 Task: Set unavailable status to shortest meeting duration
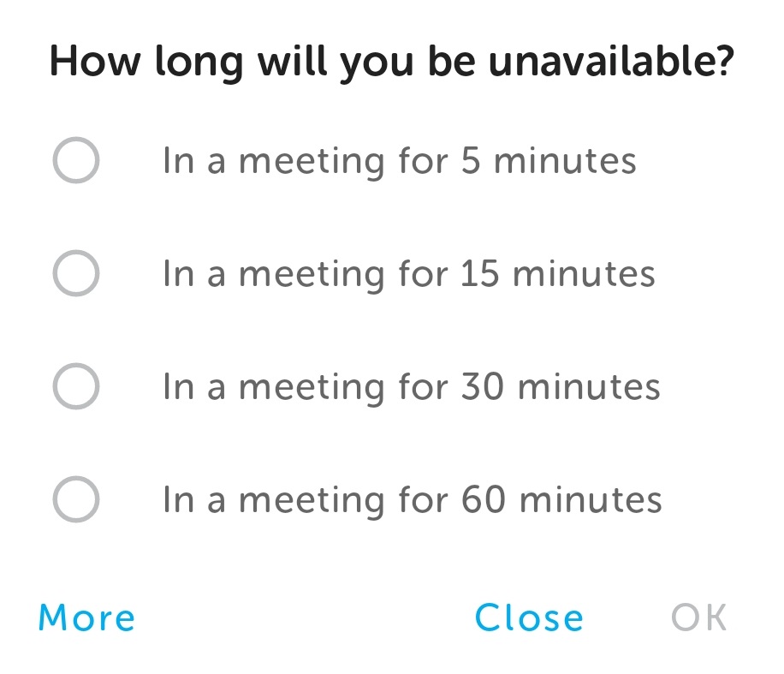[x=76, y=161]
